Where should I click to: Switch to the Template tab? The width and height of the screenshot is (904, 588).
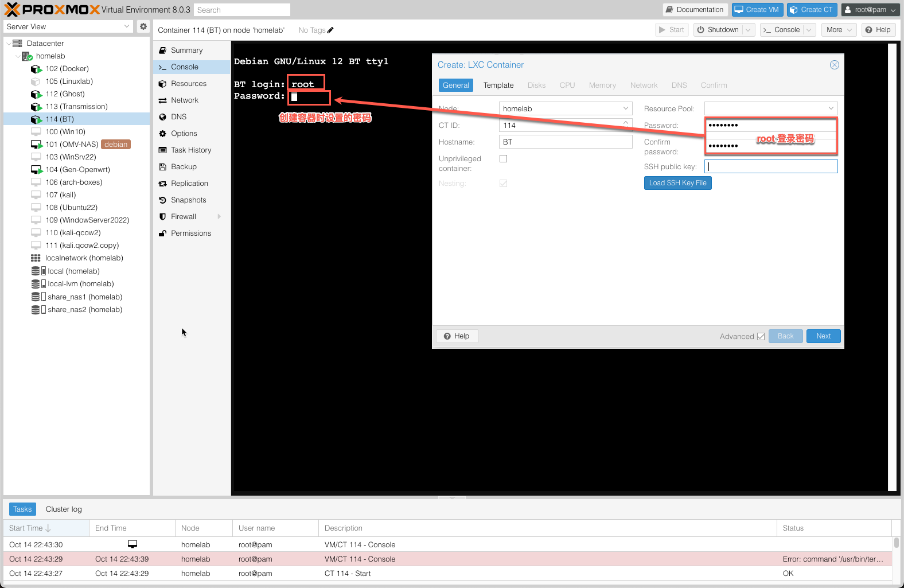click(498, 85)
